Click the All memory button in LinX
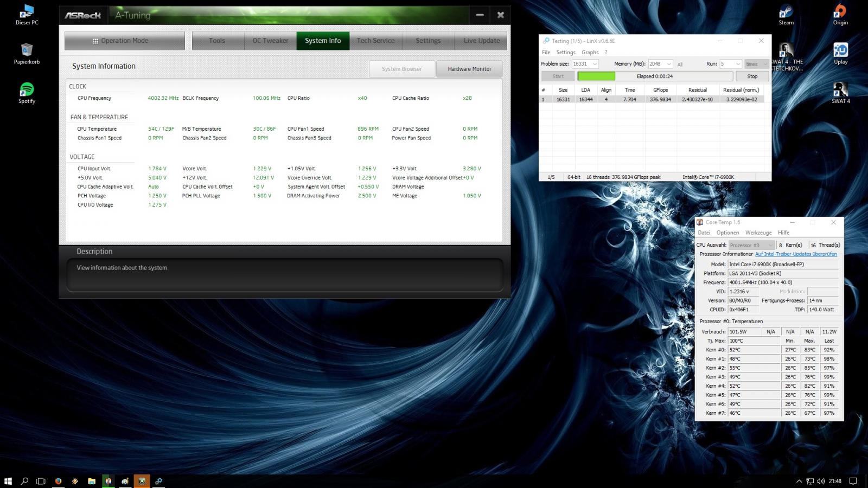Screen dimensions: 868x488 click(x=680, y=64)
